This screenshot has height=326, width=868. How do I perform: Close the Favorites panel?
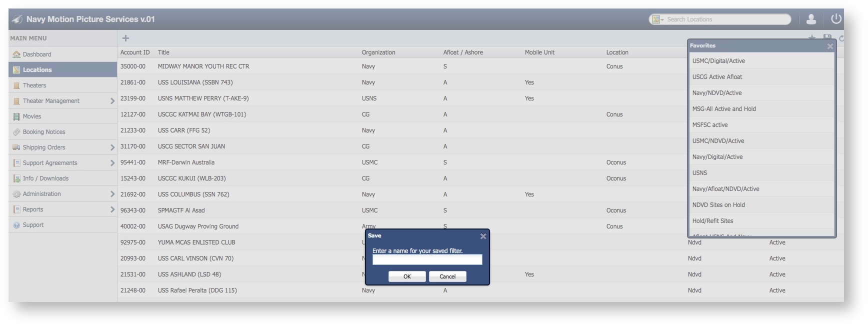830,46
